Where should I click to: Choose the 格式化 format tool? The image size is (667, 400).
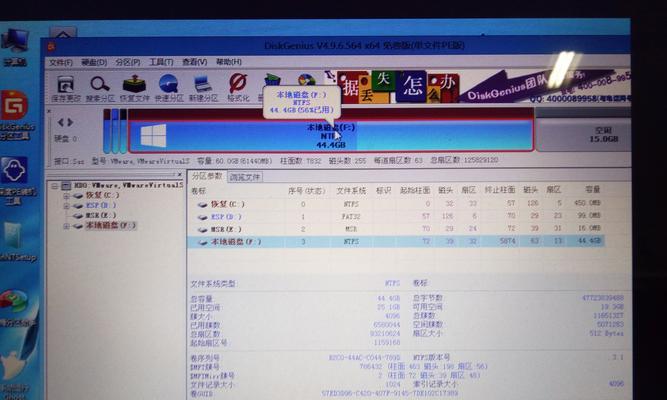coord(238,88)
